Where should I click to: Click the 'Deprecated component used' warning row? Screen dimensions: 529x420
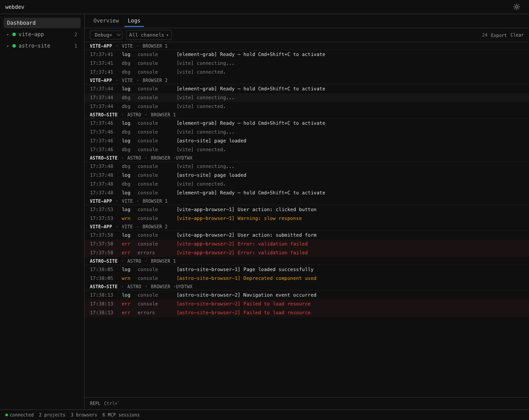[307, 278]
